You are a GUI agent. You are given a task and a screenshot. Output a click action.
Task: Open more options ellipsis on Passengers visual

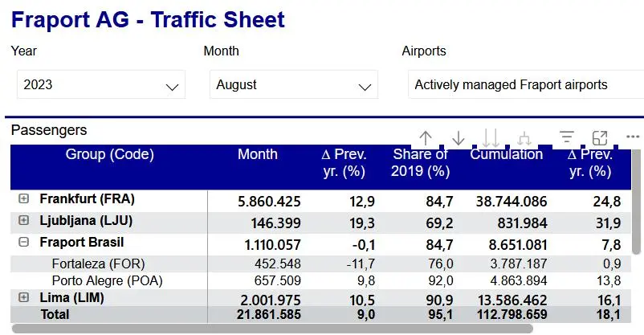pyautogui.click(x=633, y=137)
